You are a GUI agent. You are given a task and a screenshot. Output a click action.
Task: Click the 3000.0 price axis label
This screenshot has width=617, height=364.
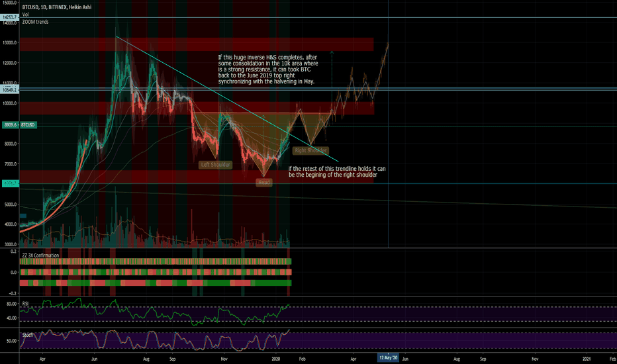[10, 244]
